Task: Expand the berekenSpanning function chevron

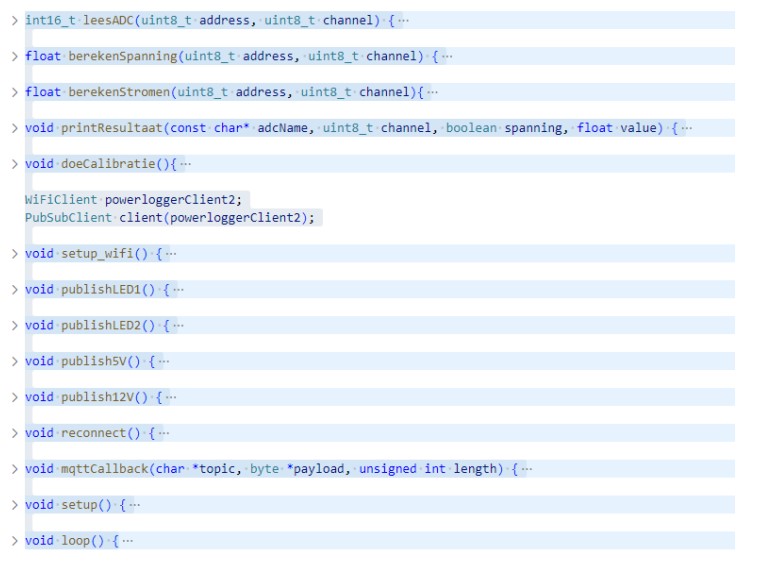Action: (x=14, y=56)
